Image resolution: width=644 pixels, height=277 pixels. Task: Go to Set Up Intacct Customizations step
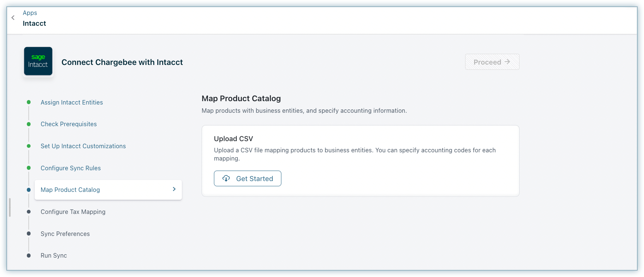tap(83, 146)
